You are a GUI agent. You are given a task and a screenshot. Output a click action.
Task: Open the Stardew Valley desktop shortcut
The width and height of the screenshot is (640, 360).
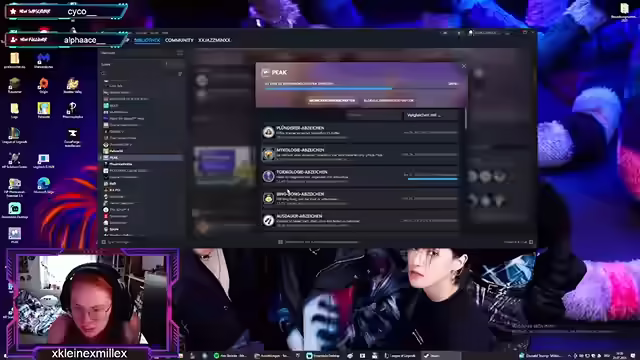point(73,85)
